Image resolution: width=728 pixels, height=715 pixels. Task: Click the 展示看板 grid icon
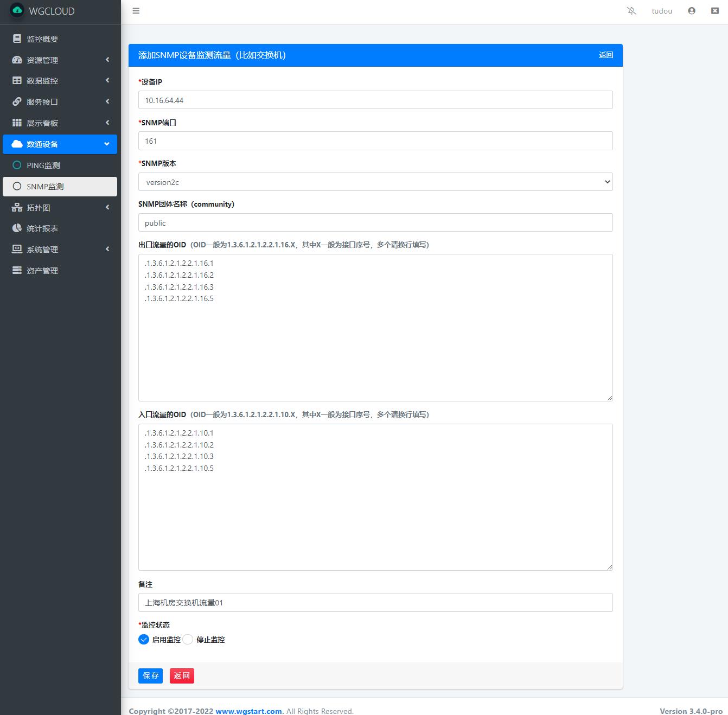pyautogui.click(x=17, y=123)
